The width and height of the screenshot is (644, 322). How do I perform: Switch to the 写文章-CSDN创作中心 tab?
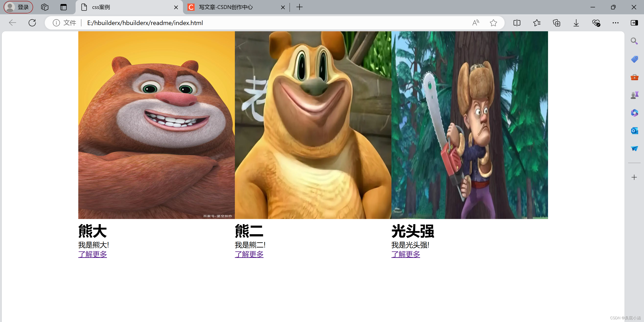coord(232,7)
